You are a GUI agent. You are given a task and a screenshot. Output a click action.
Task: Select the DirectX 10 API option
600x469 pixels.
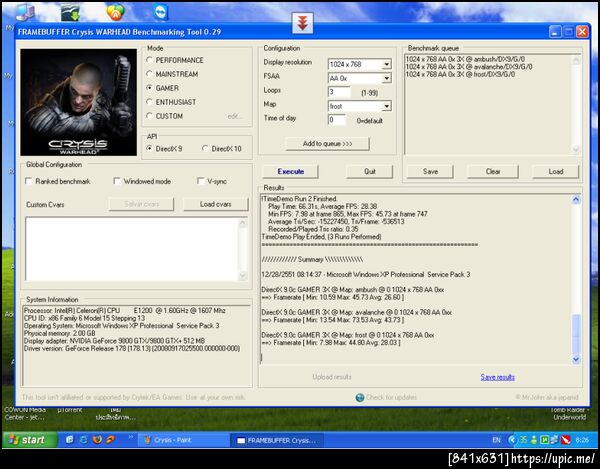pyautogui.click(x=205, y=149)
